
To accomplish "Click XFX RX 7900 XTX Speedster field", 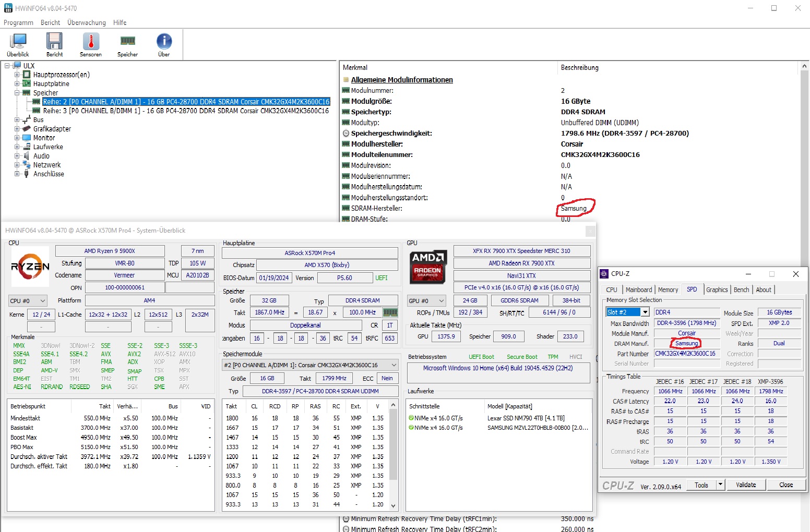I will (522, 251).
